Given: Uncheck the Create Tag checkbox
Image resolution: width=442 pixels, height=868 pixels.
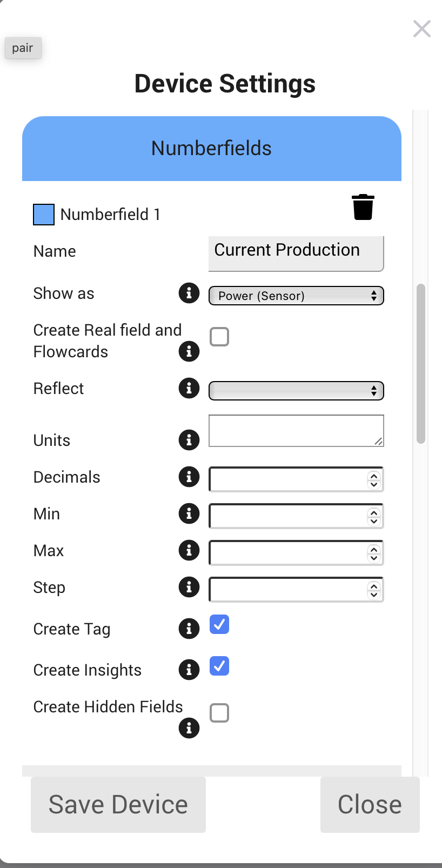Looking at the screenshot, I should (x=219, y=624).
